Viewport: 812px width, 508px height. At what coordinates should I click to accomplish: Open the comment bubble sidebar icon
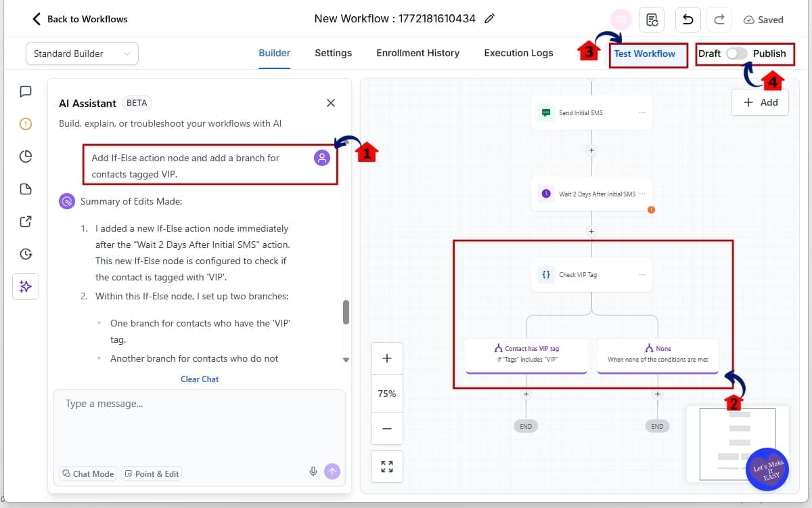point(26,91)
